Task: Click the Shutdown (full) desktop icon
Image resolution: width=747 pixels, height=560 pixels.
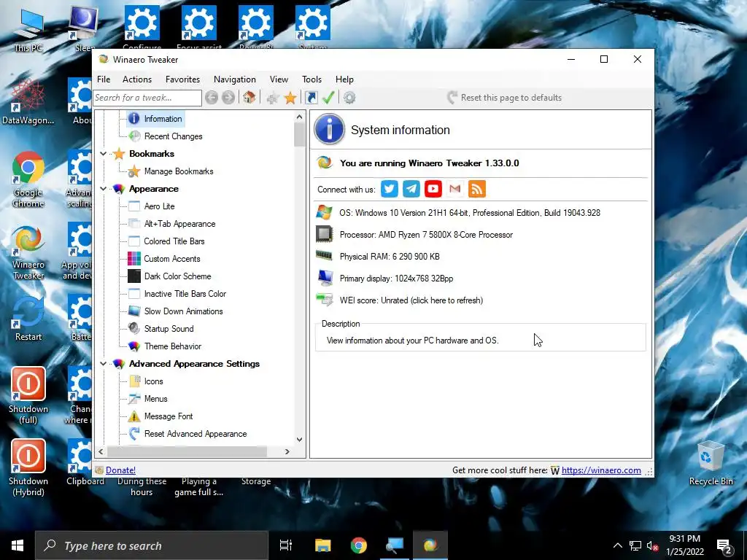Action: click(28, 396)
